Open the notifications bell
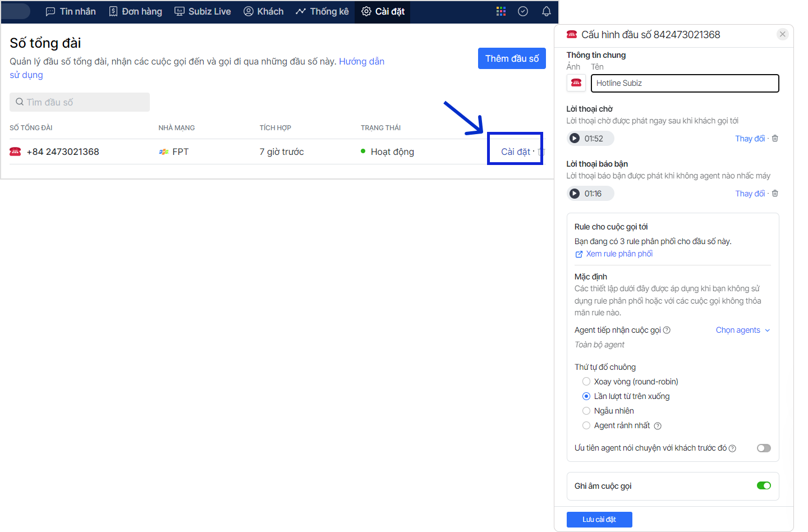808x532 pixels. 546,11
